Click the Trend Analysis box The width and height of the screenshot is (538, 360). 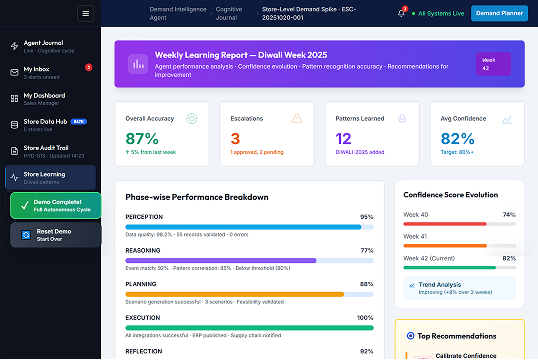(459, 288)
